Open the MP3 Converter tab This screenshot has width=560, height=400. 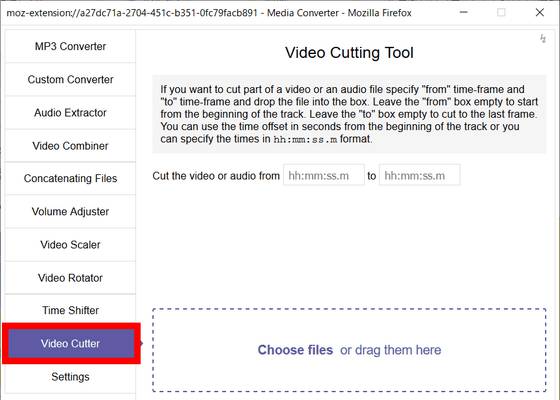(70, 46)
